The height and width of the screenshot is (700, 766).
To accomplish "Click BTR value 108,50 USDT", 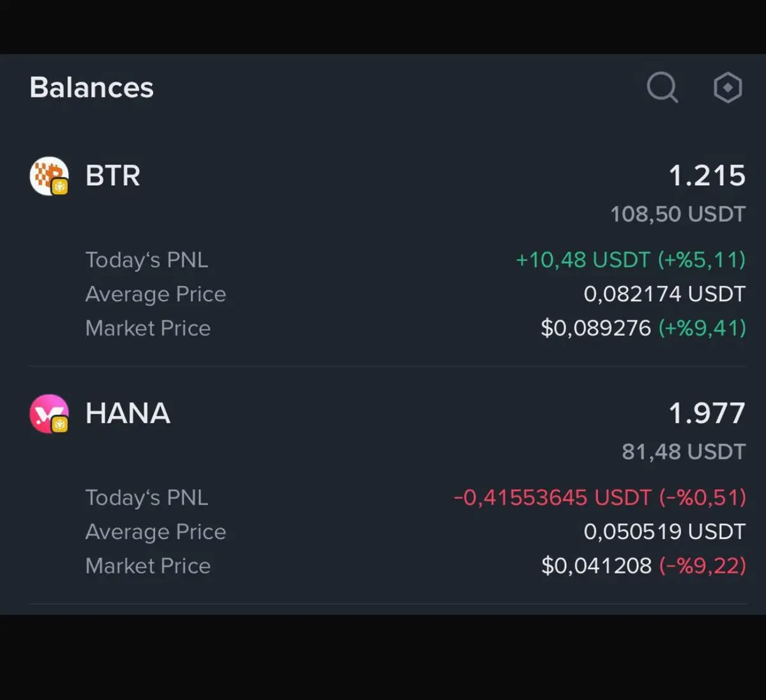I will point(678,214).
